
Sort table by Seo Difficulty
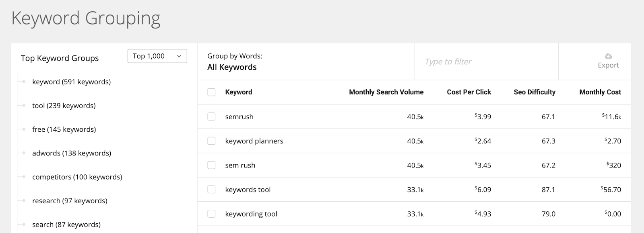pos(535,92)
